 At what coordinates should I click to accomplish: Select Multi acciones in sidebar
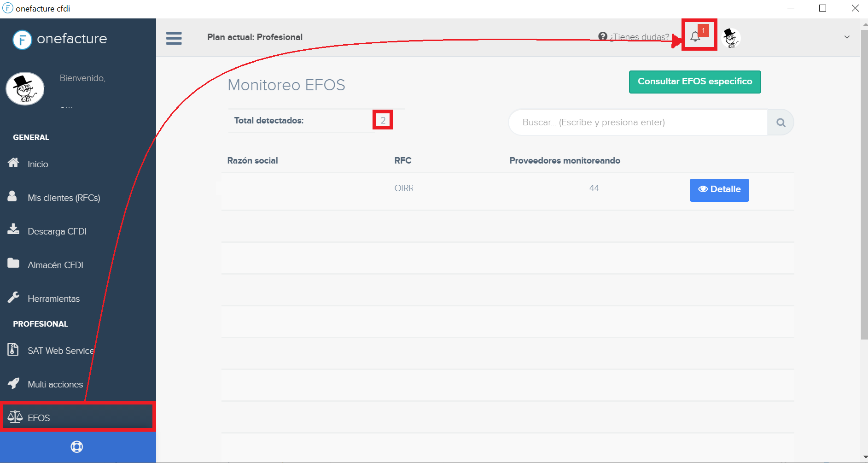55,384
